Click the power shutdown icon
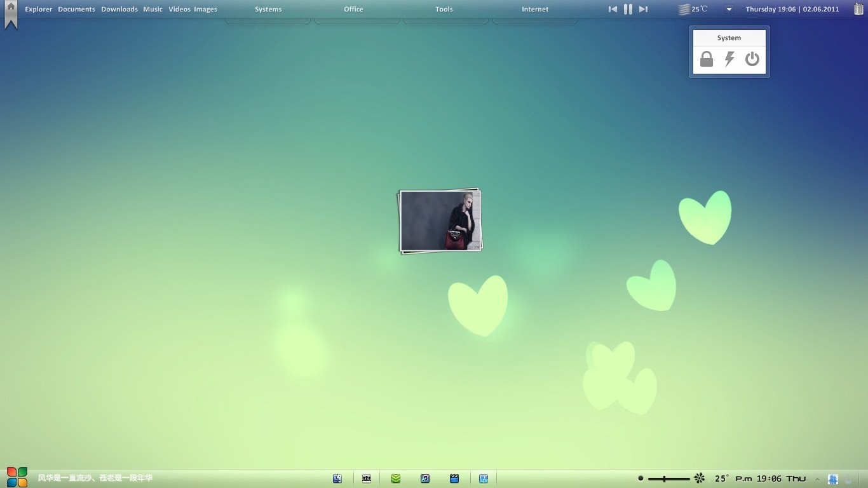Screen dimensions: 868x488 point(752,59)
